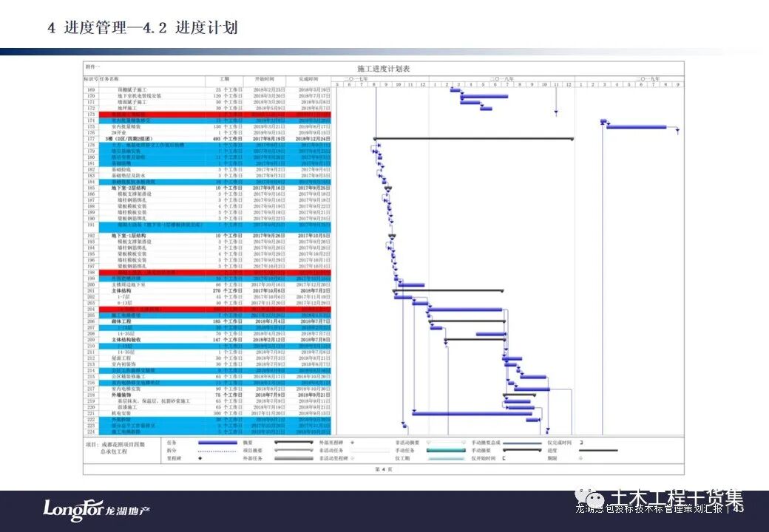Select row 170 '地下室机电管线安装'

point(208,96)
